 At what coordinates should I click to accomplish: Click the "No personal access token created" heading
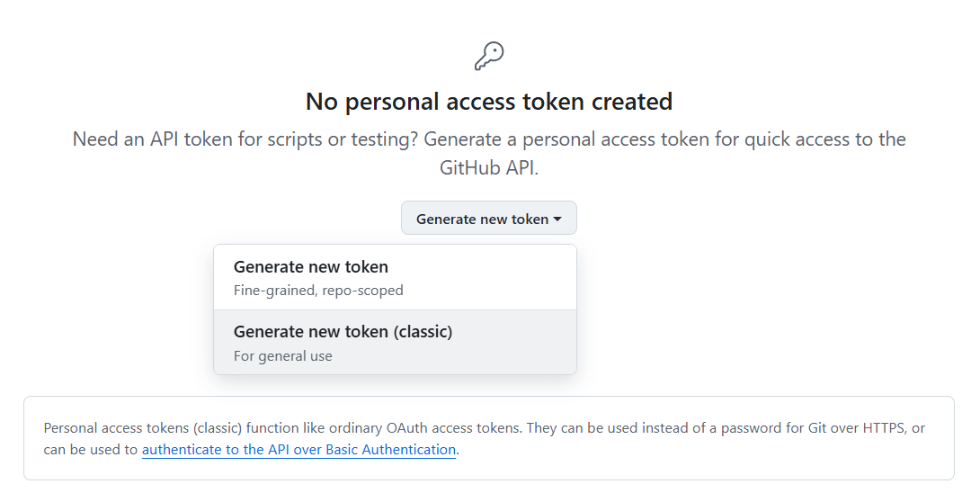click(489, 102)
